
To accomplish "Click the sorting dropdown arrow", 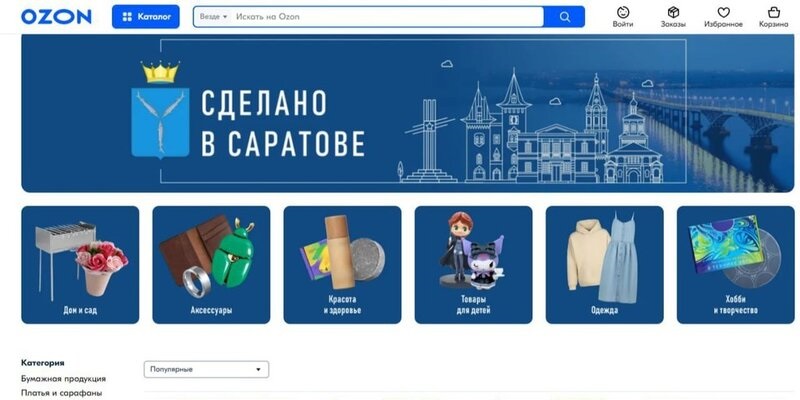I will 258,369.
